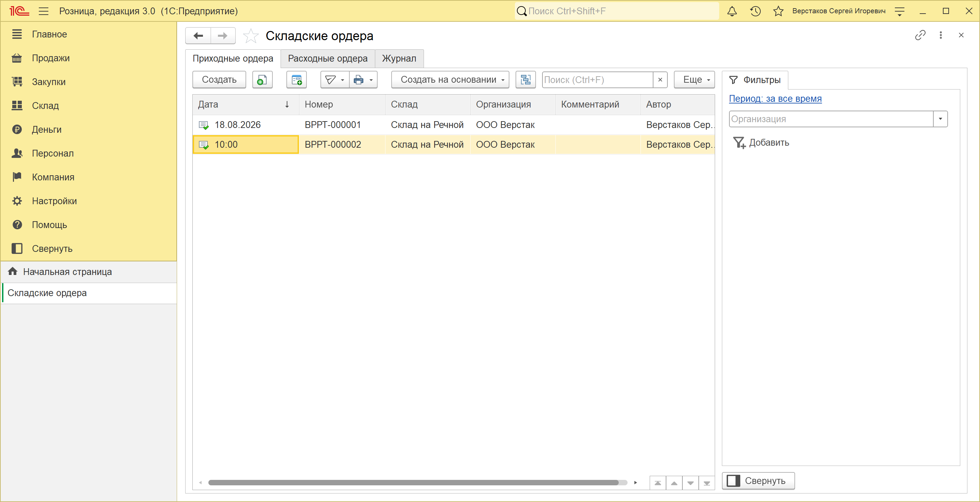
Task: Copy the selected order icon button
Action: point(262,80)
